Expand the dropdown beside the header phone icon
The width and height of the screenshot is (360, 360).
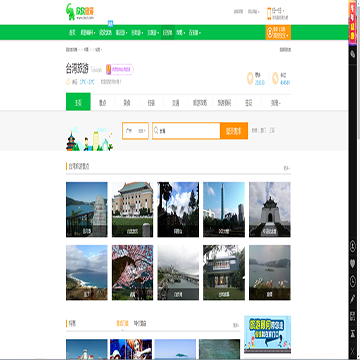point(283,11)
